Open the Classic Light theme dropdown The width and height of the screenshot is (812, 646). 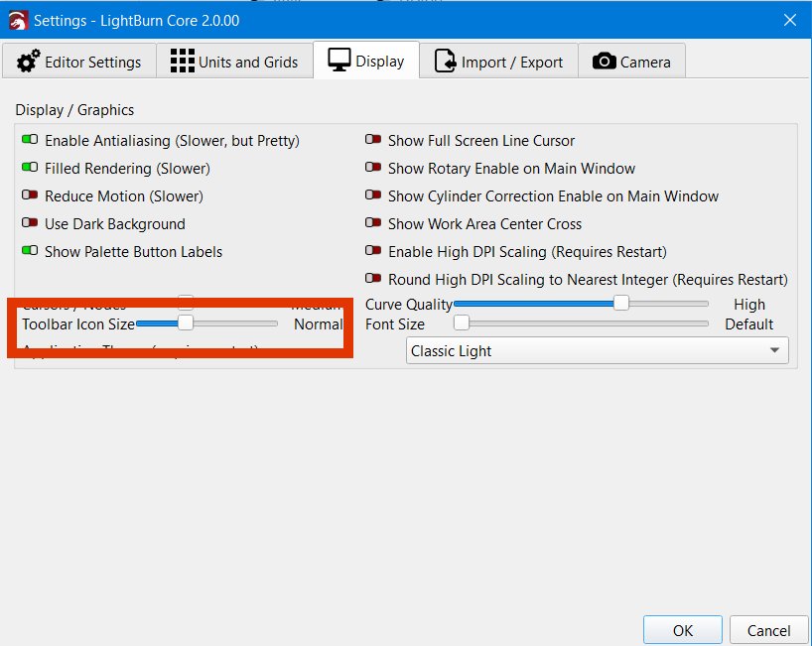(x=597, y=351)
